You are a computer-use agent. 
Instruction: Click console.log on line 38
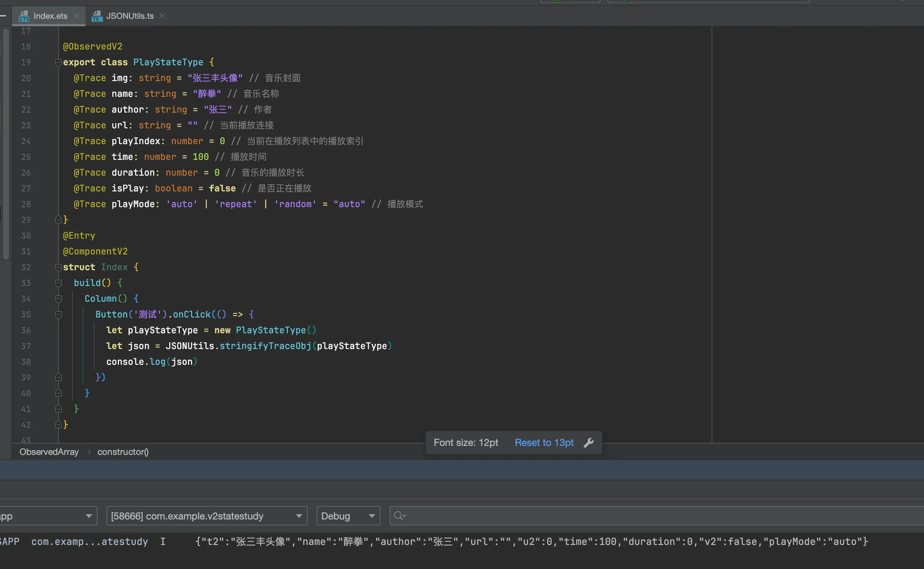click(136, 362)
